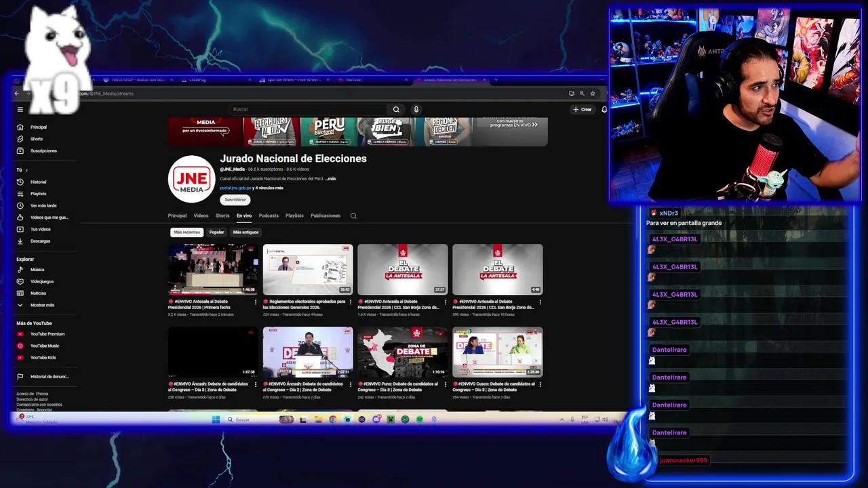Image resolution: width=868 pixels, height=488 pixels.
Task: Open options menu for Primera fecha video
Action: pyautogui.click(x=256, y=302)
